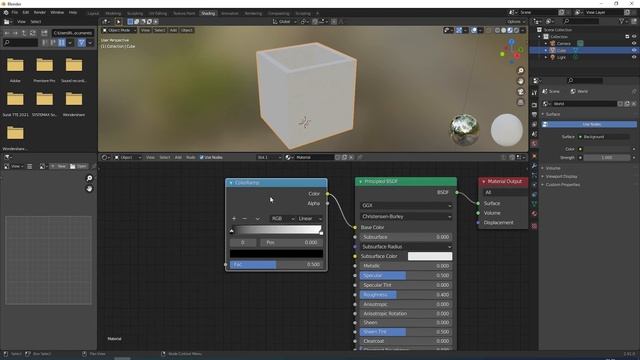Switch viewport to material preview shading
The width and height of the screenshot is (640, 360).
coord(510,30)
